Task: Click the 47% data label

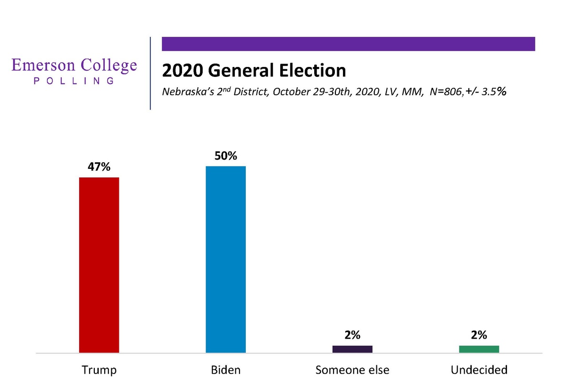Action: point(99,167)
